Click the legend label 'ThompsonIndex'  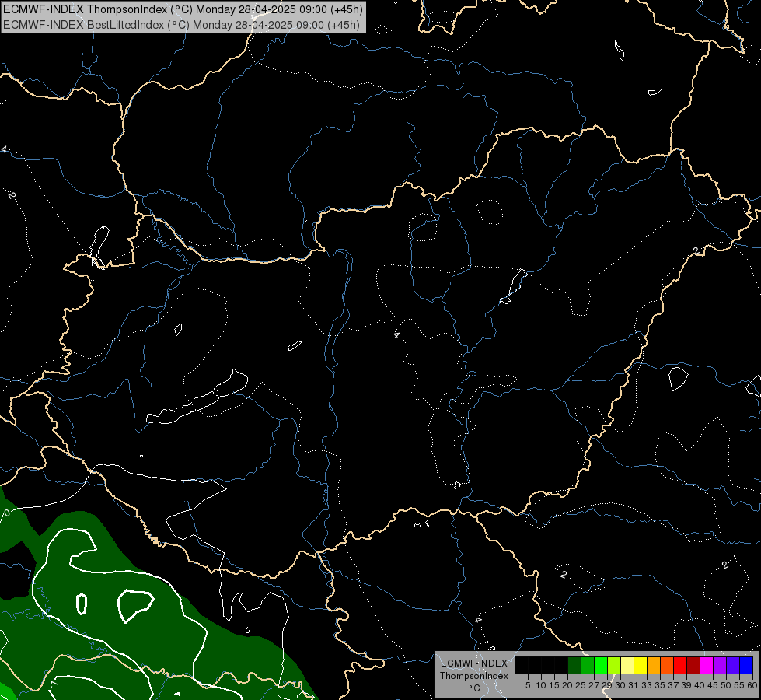(x=473, y=676)
